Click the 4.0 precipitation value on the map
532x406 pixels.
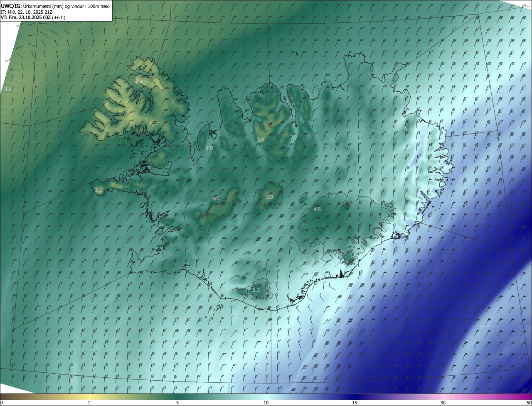(216, 198)
